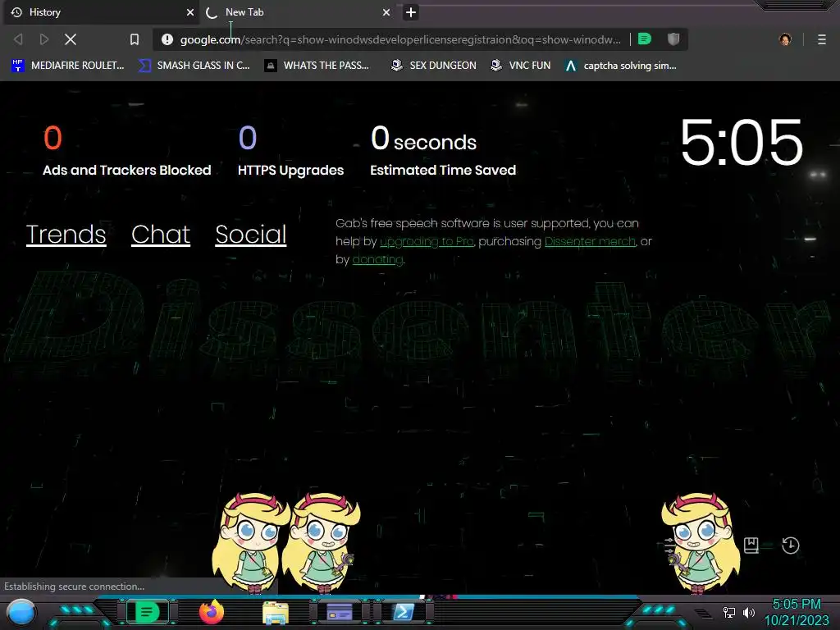The height and width of the screenshot is (630, 840).
Task: Open the purple window app on taskbar
Action: pos(340,612)
